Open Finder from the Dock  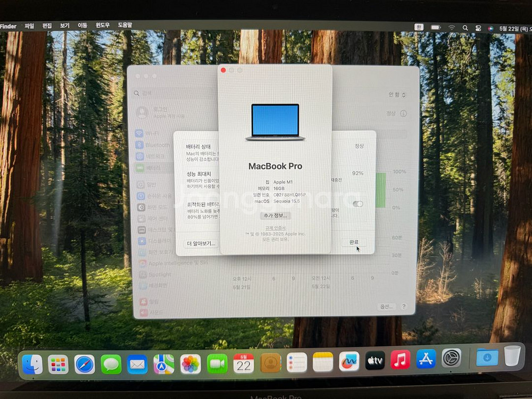[32, 364]
